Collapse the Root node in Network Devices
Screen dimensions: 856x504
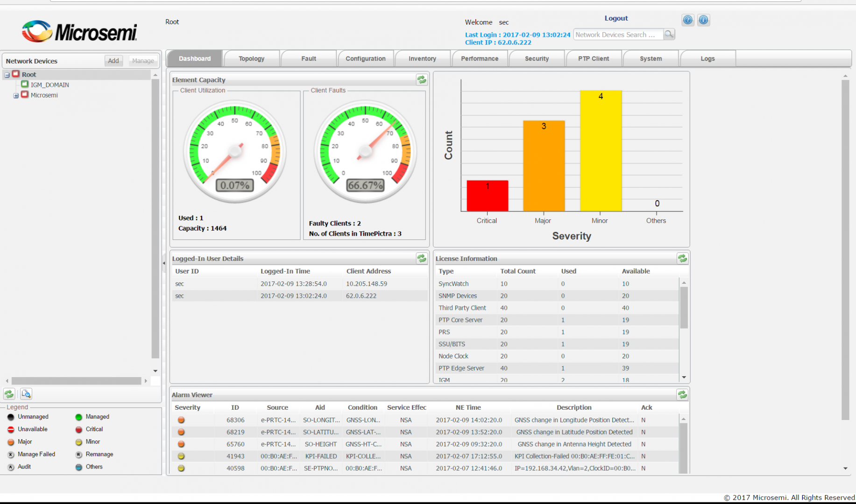[7, 74]
